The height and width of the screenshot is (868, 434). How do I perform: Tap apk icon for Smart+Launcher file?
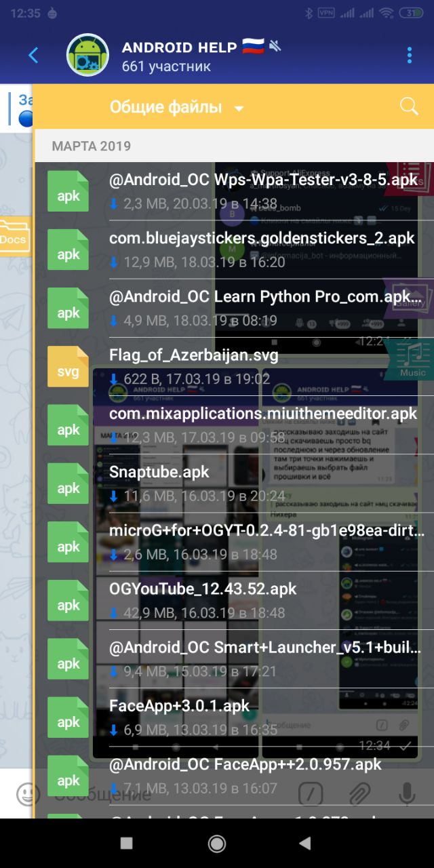(x=68, y=658)
